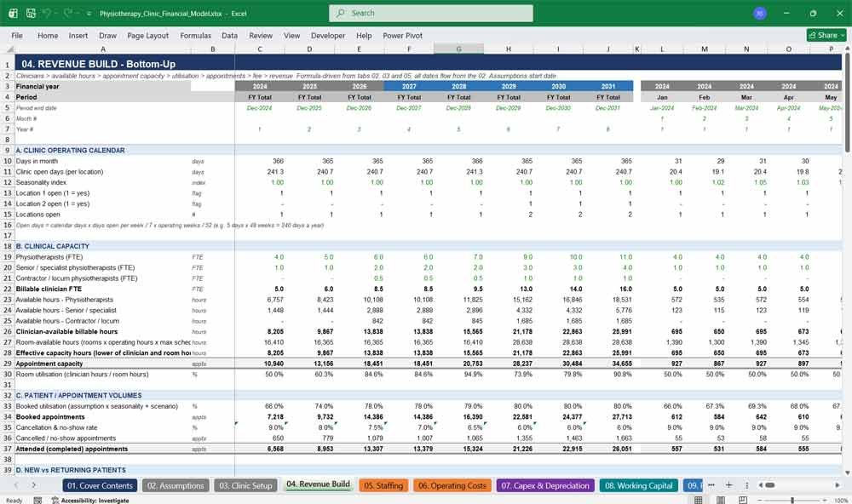Click title cell '04. REVENUE BUILD - Bottom-Up'

pos(98,64)
